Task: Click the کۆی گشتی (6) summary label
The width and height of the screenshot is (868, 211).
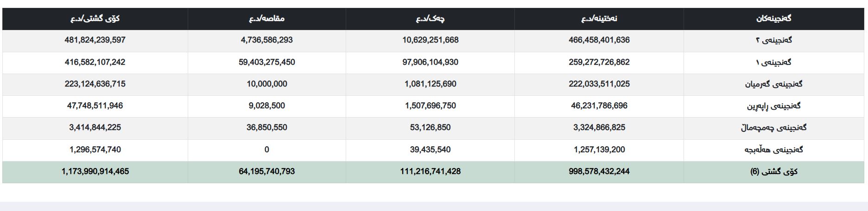Action: (x=773, y=172)
